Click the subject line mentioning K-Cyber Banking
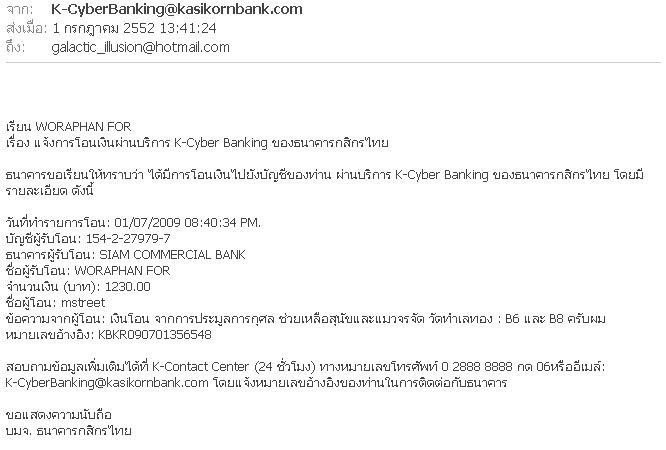The image size is (666, 450). (x=197, y=143)
